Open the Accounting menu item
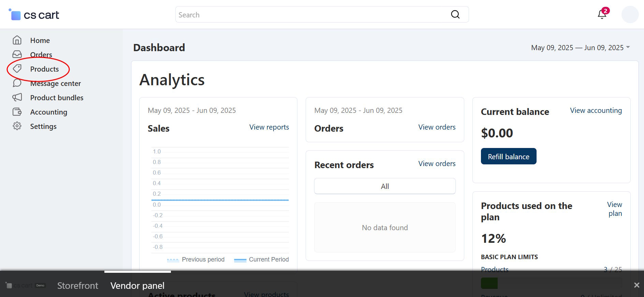 click(48, 112)
